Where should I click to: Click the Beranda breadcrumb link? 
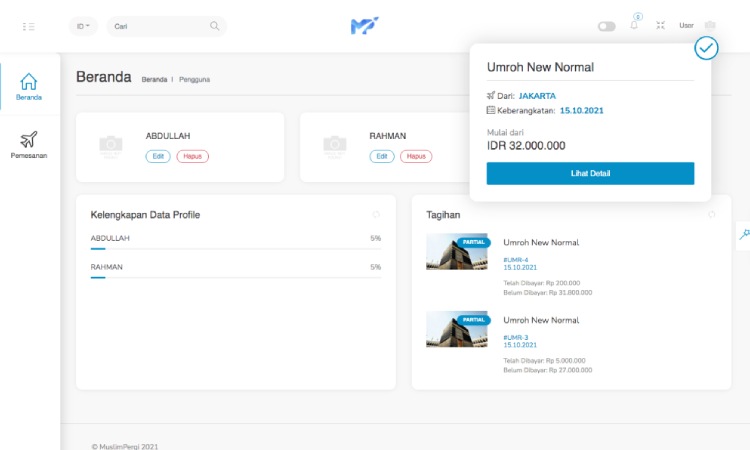tap(154, 79)
